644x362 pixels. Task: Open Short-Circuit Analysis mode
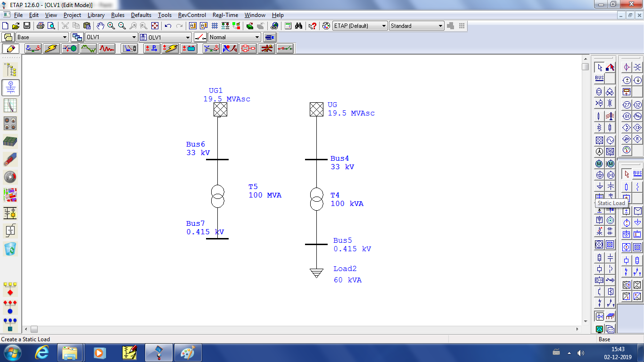[x=52, y=48]
